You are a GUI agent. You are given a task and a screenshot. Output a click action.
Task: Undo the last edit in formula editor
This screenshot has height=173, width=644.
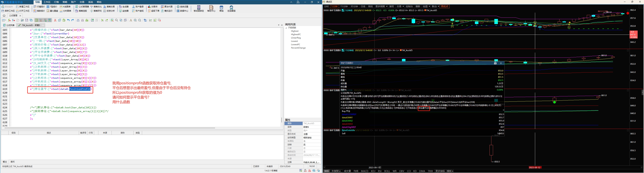pos(68,20)
